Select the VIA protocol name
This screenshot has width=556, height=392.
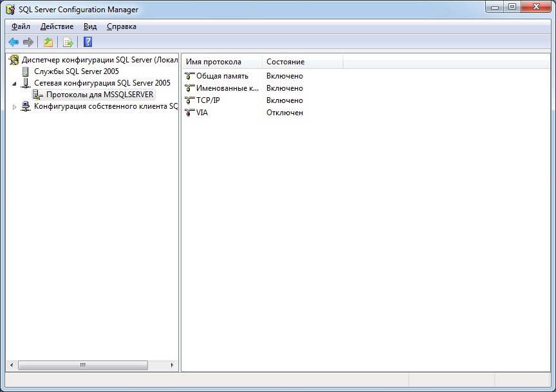click(x=202, y=113)
